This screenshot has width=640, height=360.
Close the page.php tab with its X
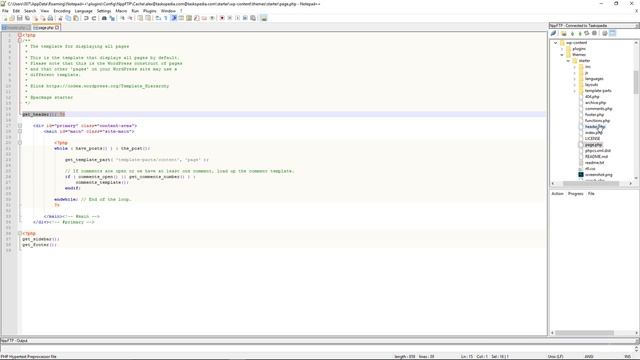(x=57, y=28)
